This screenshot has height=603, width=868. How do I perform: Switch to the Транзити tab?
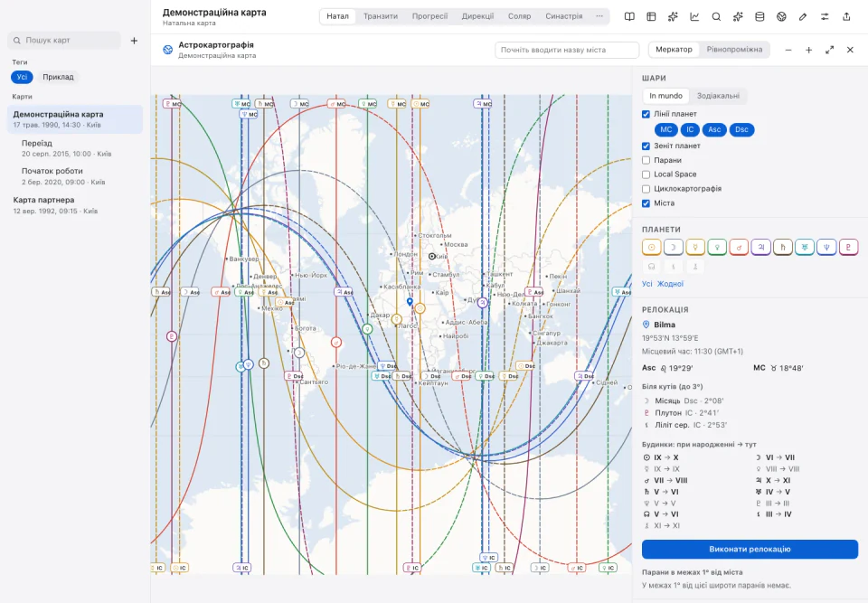pos(381,16)
